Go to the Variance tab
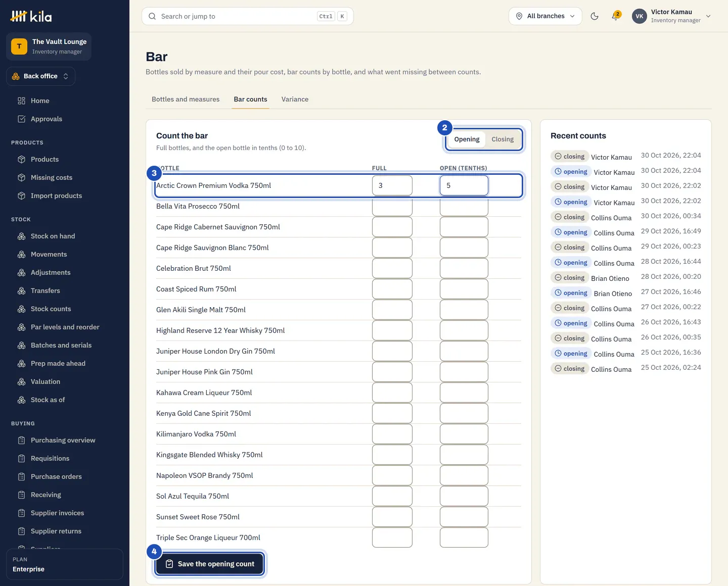This screenshot has width=728, height=586. pyautogui.click(x=295, y=100)
